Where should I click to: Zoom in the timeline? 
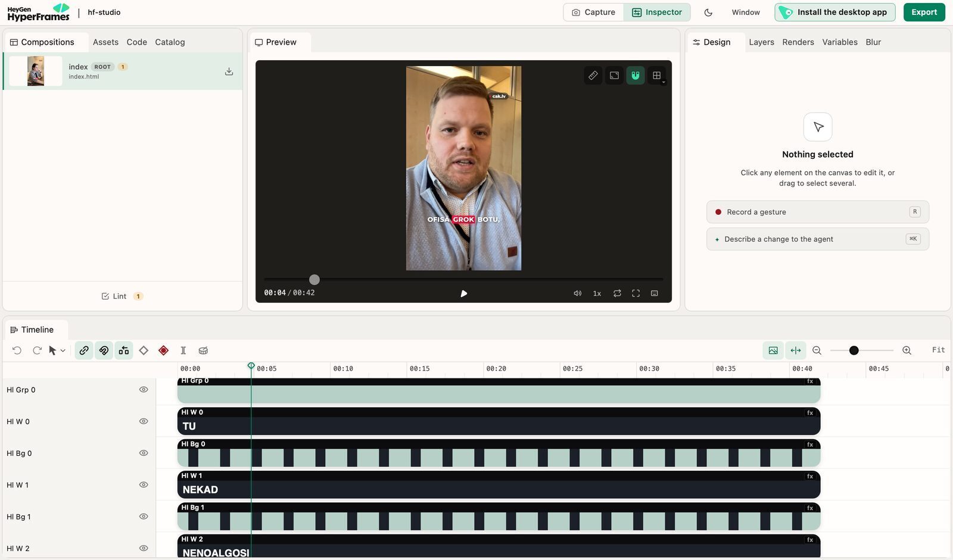click(907, 351)
